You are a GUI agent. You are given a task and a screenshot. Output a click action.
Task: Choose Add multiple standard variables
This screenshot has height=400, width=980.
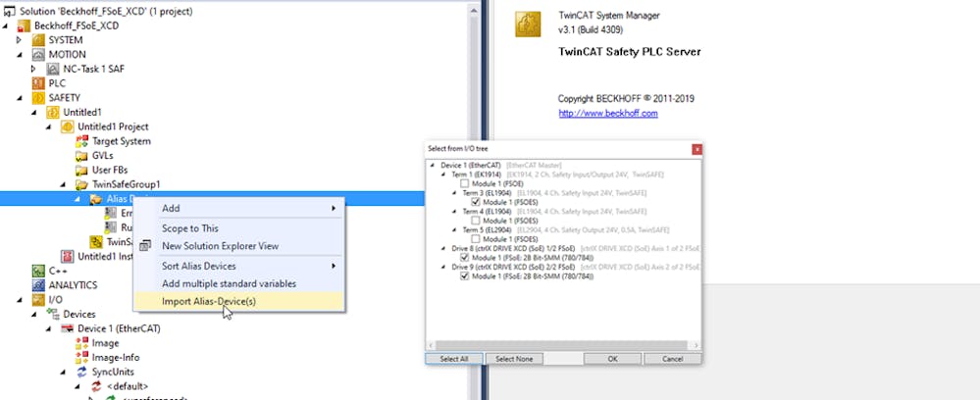pyautogui.click(x=238, y=283)
